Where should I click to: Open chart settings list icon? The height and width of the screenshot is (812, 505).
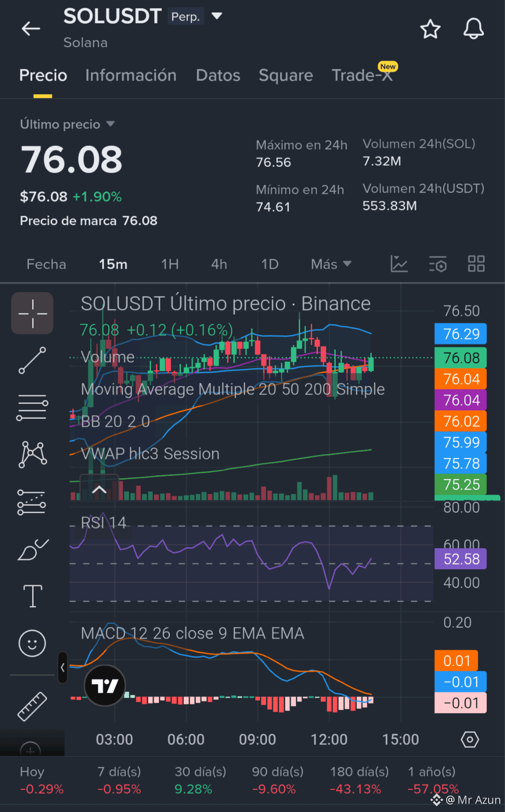(438, 264)
